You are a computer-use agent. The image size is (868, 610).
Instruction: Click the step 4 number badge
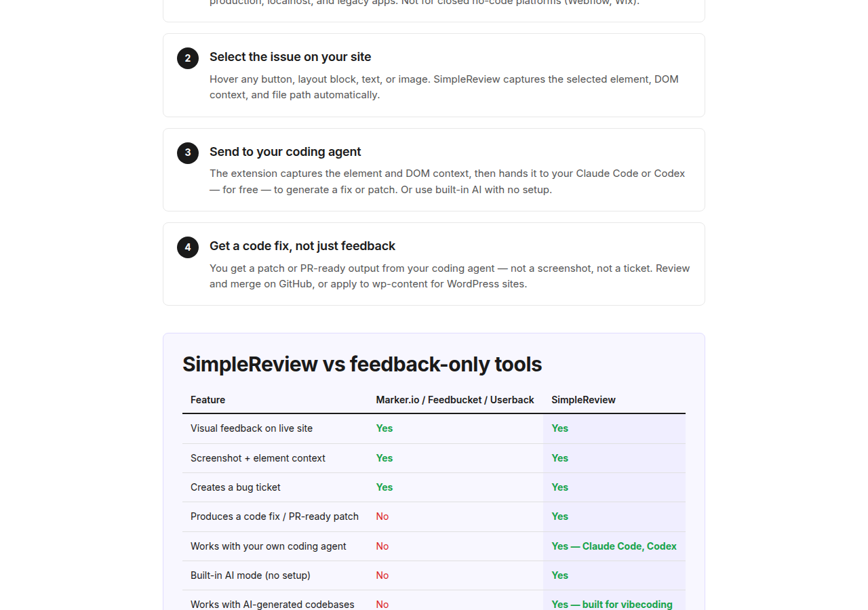tap(188, 247)
